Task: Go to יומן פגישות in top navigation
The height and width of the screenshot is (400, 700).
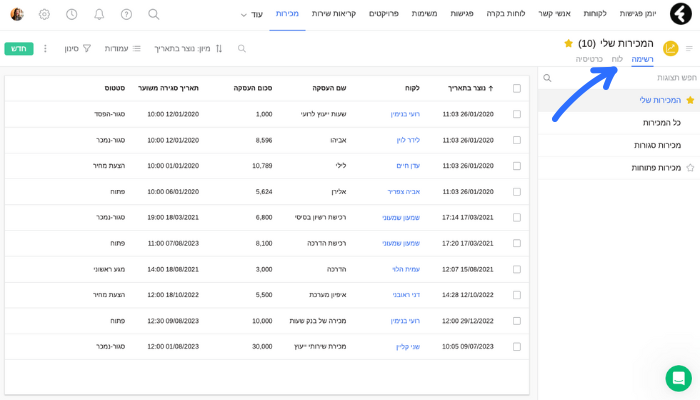Action: 638,13
